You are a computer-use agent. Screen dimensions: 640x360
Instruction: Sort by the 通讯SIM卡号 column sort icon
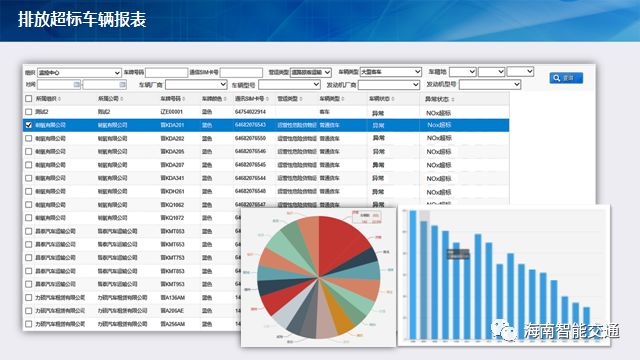click(267, 99)
